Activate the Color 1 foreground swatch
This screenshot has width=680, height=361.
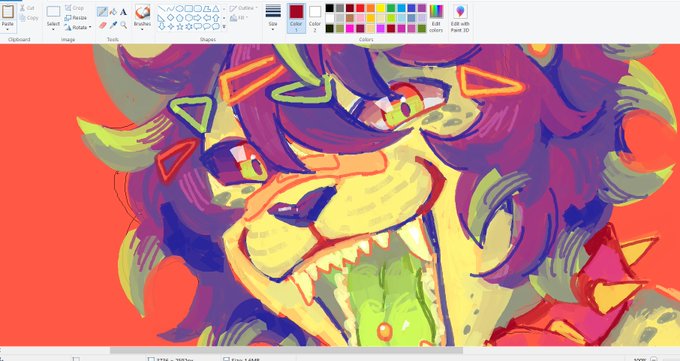(x=296, y=18)
